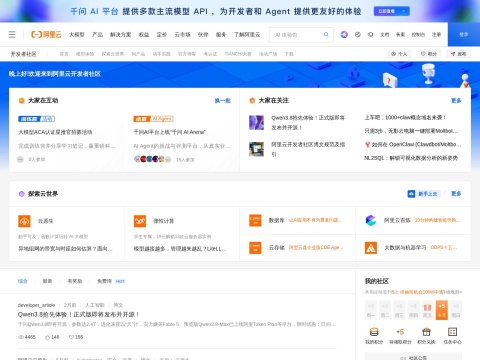Select the 最新 feed tab
480x360 pixels.
click(47, 281)
